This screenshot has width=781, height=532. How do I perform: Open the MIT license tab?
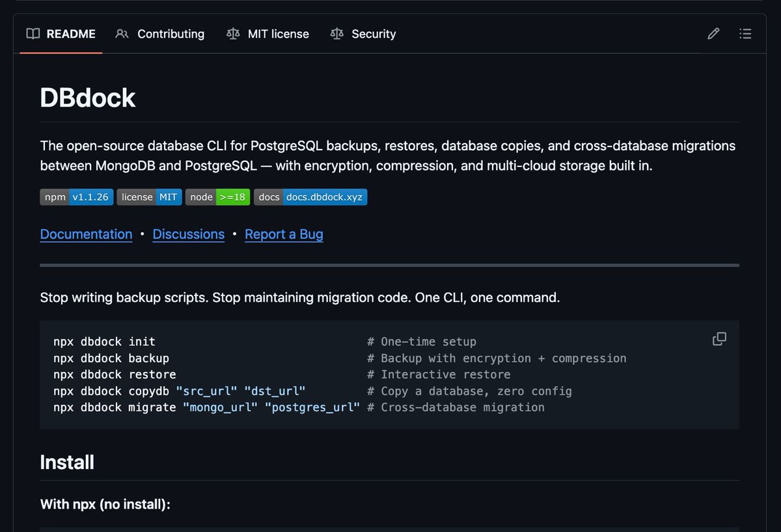tap(267, 34)
